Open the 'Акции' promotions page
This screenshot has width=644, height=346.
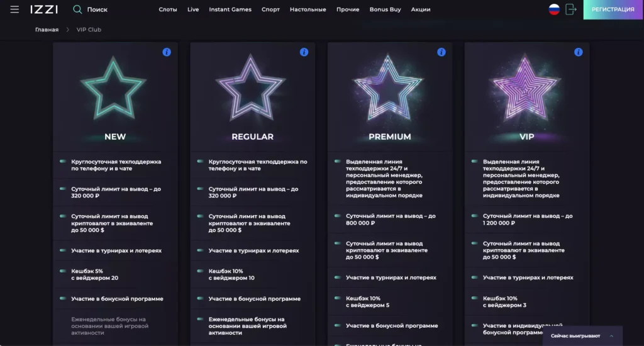point(421,10)
